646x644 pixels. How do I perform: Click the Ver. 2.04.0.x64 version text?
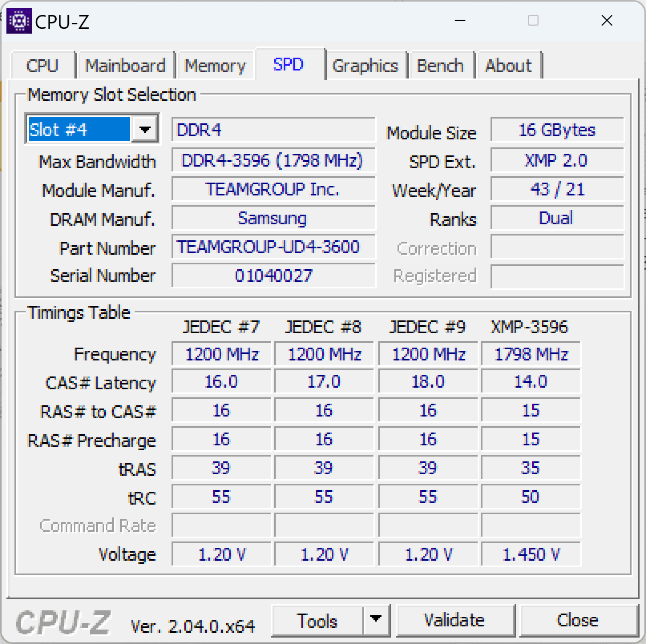tap(193, 626)
